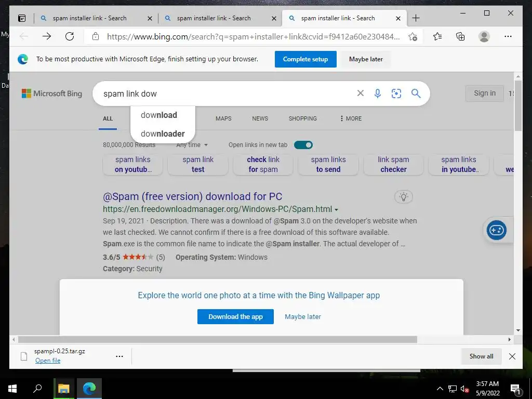Screen dimensions: 532x399
Task: Select the ALL results tab
Action: [108, 119]
